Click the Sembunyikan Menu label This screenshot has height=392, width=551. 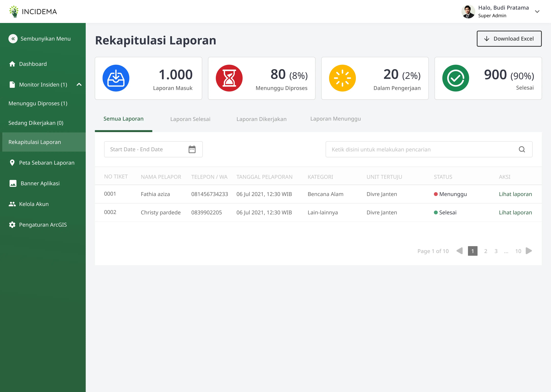point(46,39)
